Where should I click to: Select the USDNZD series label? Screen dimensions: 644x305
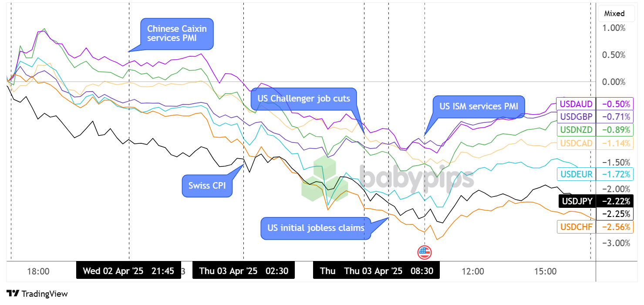click(576, 130)
